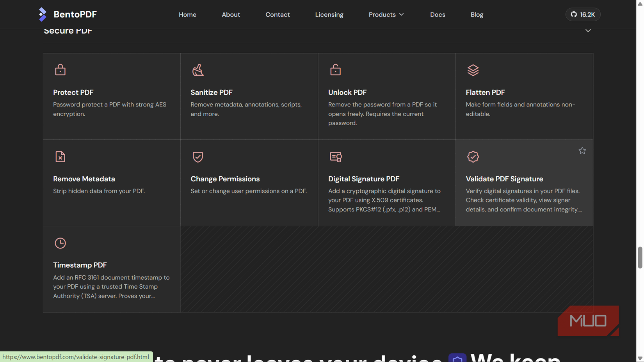The image size is (644, 362).
Task: Click the Digital Signature certificate icon
Action: point(336,157)
